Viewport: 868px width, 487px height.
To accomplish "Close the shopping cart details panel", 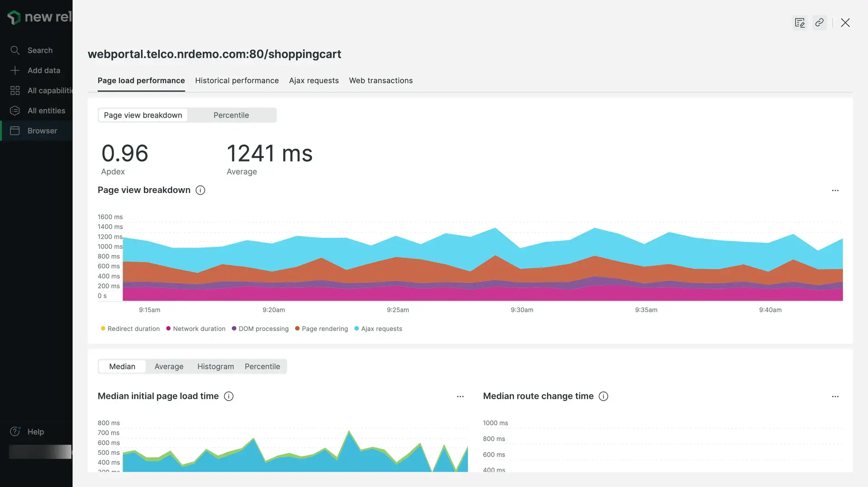I will (x=845, y=23).
